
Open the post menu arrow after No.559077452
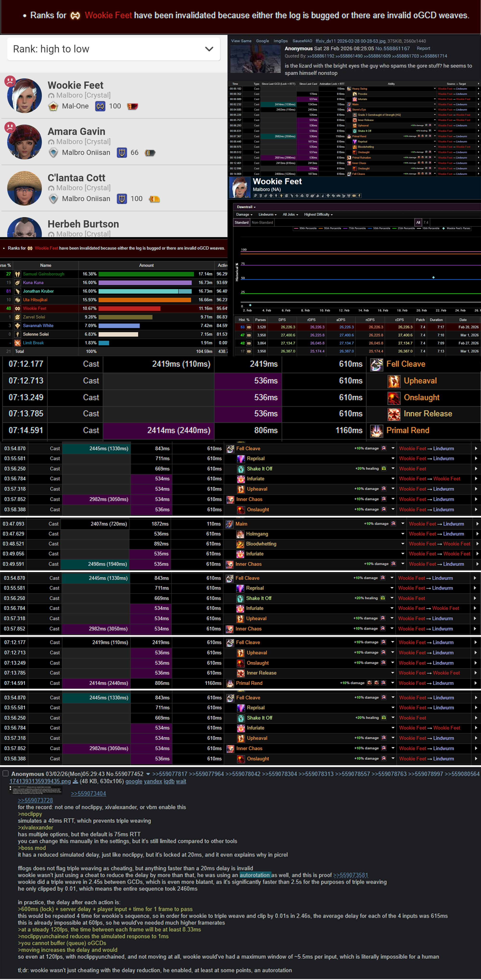(148, 774)
